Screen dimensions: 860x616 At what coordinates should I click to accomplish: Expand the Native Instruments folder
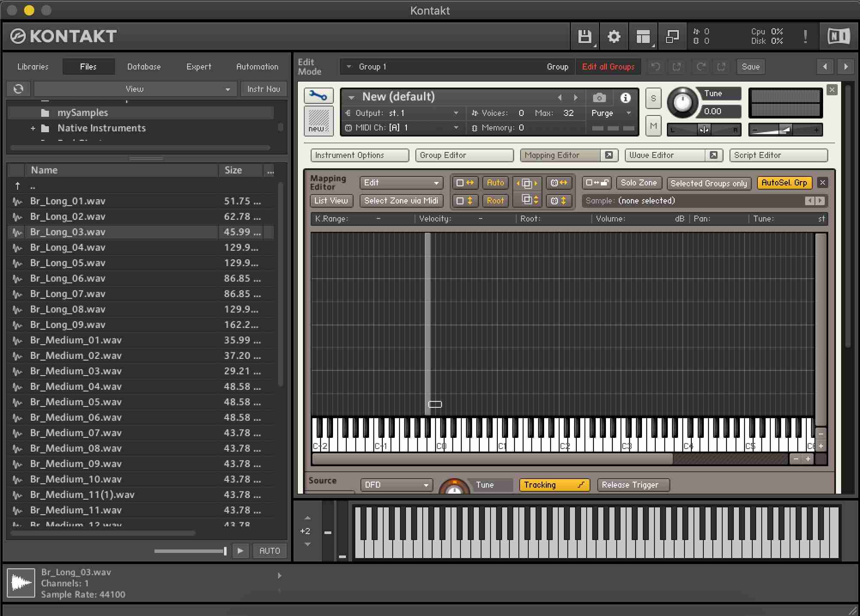[x=33, y=128]
